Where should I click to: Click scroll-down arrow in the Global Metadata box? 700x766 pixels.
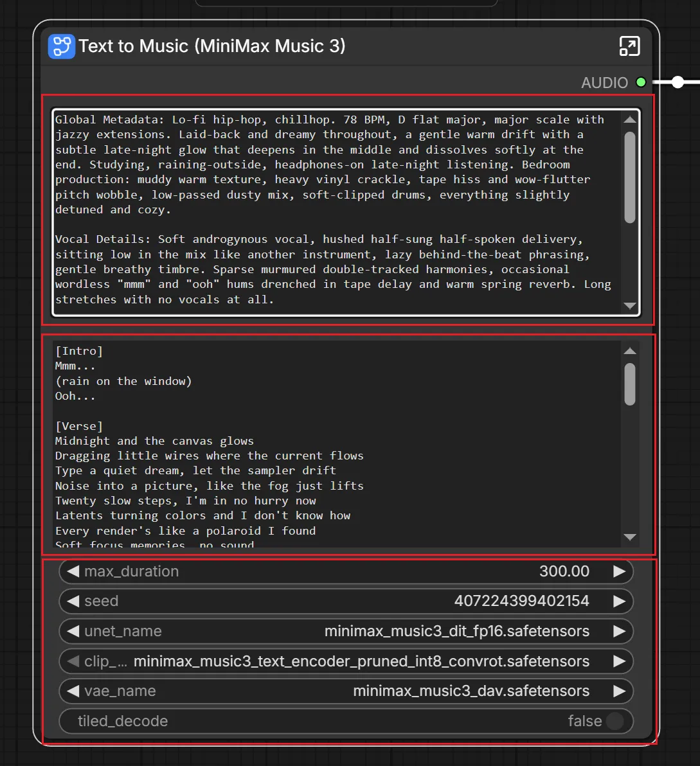630,306
